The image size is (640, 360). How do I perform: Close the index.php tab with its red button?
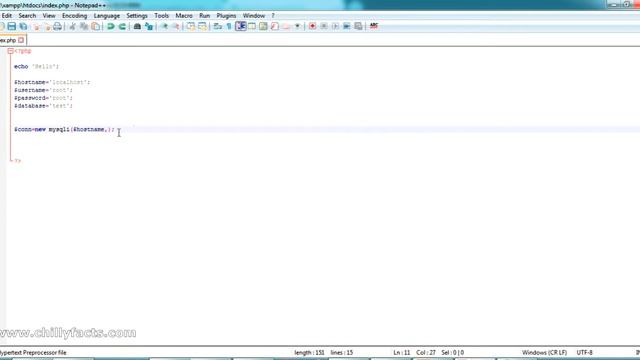[x=21, y=40]
